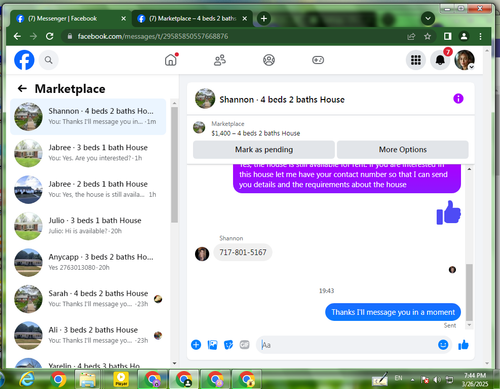This screenshot has height=389, width=500.
Task: Click Shannon's avatar beside the phone number
Action: [202, 254]
